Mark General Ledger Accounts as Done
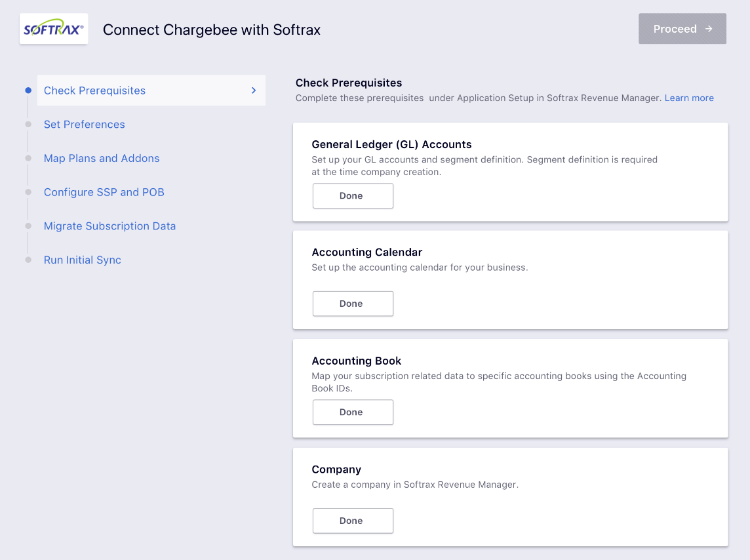 pyautogui.click(x=353, y=196)
